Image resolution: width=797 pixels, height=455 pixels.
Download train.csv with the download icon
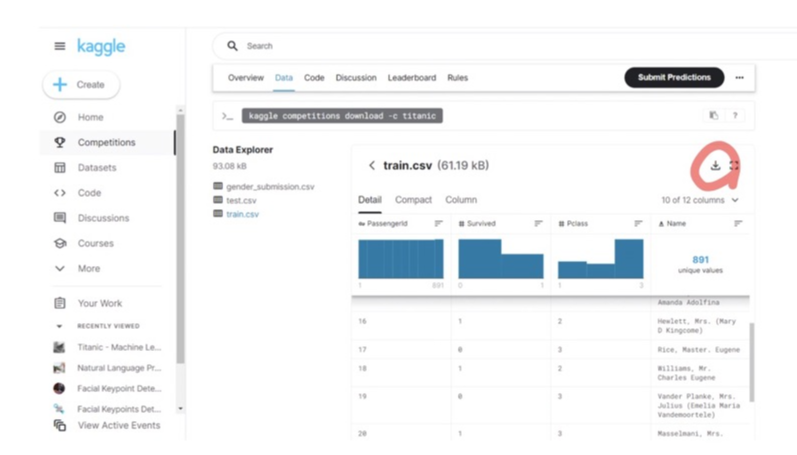click(x=715, y=165)
